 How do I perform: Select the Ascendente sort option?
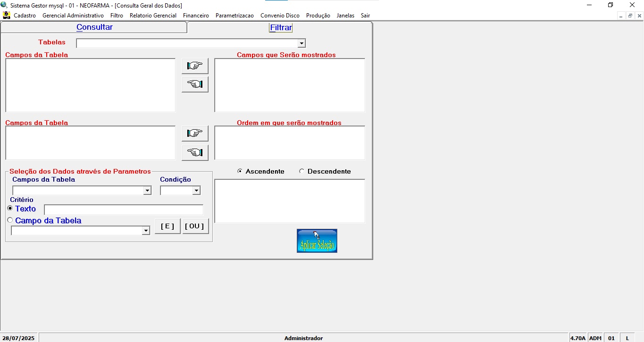(x=240, y=171)
